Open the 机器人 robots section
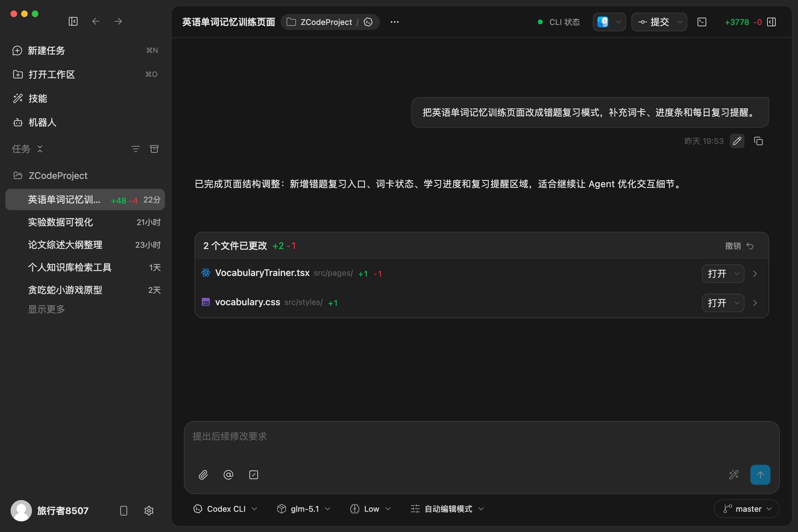This screenshot has width=798, height=532. point(85,122)
